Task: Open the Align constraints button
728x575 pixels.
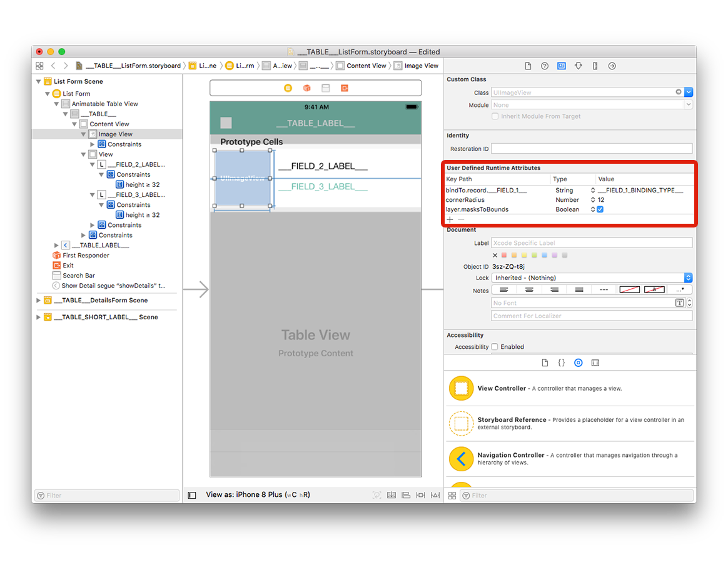Action: (x=406, y=495)
